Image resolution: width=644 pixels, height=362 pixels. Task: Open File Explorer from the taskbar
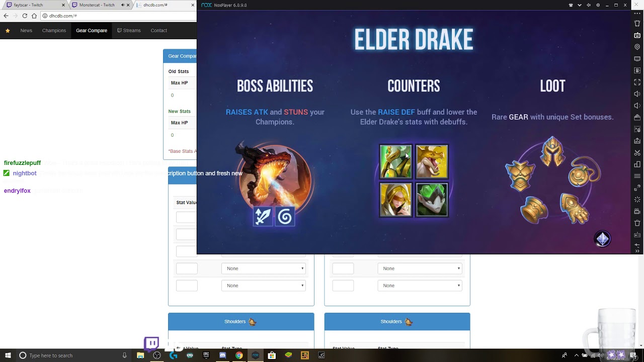140,355
